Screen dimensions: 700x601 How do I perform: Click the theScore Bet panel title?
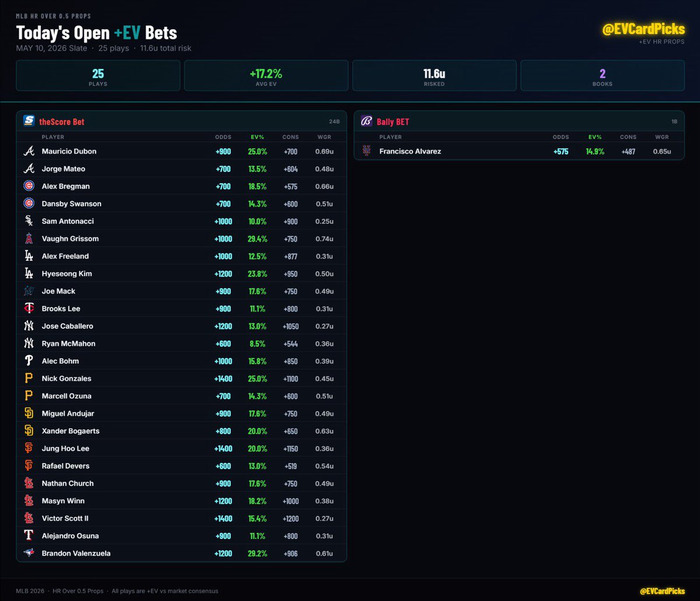(x=62, y=122)
